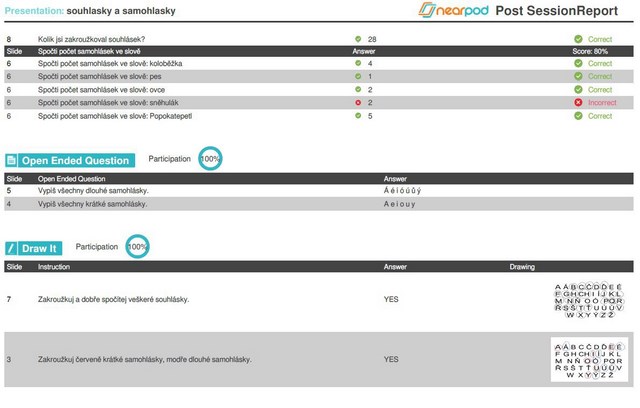Click the Open Ended Question document icon
This screenshot has height=408, width=640.
(x=11, y=160)
